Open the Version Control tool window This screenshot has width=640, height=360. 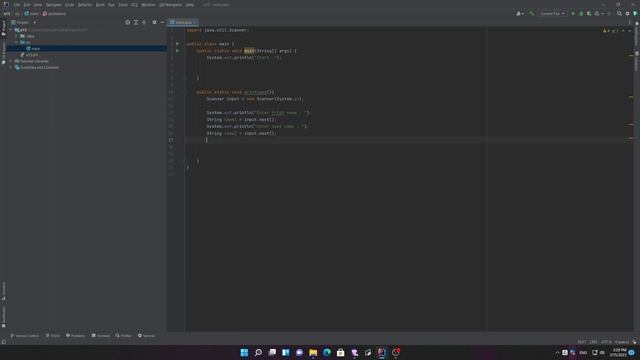point(24,336)
